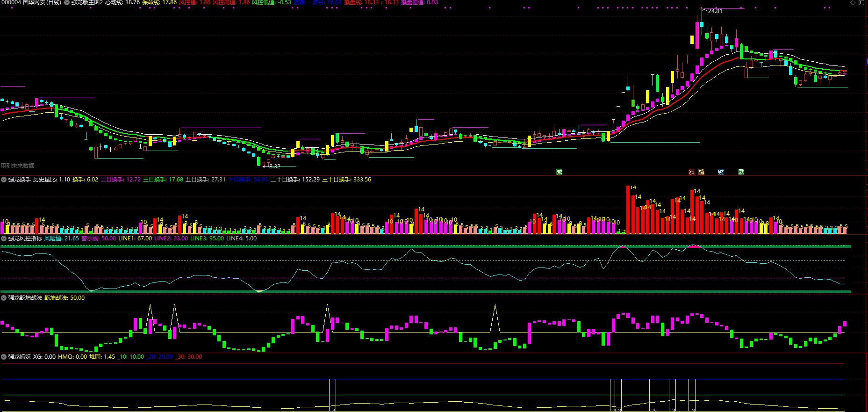Open the 强龙风控指标 indicator dropdown arrow
The height and width of the screenshot is (412, 868).
point(4,239)
